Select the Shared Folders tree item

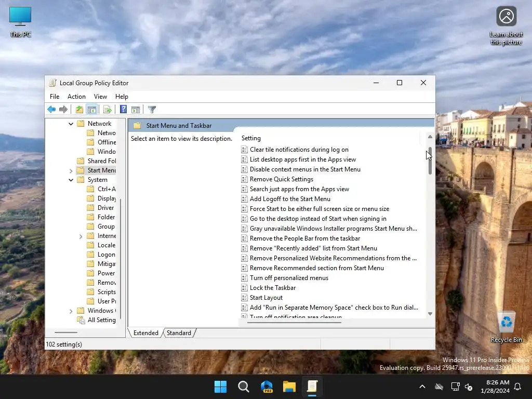(x=97, y=161)
